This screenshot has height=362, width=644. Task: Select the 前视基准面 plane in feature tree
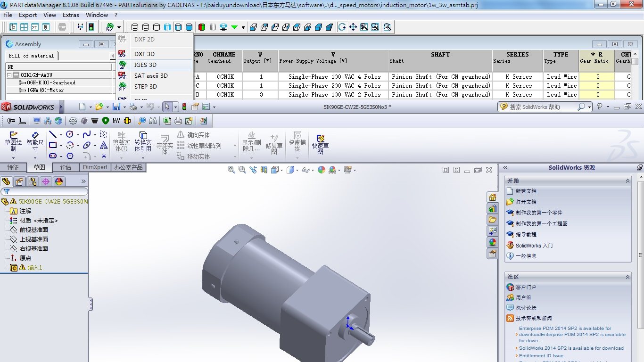pyautogui.click(x=33, y=230)
